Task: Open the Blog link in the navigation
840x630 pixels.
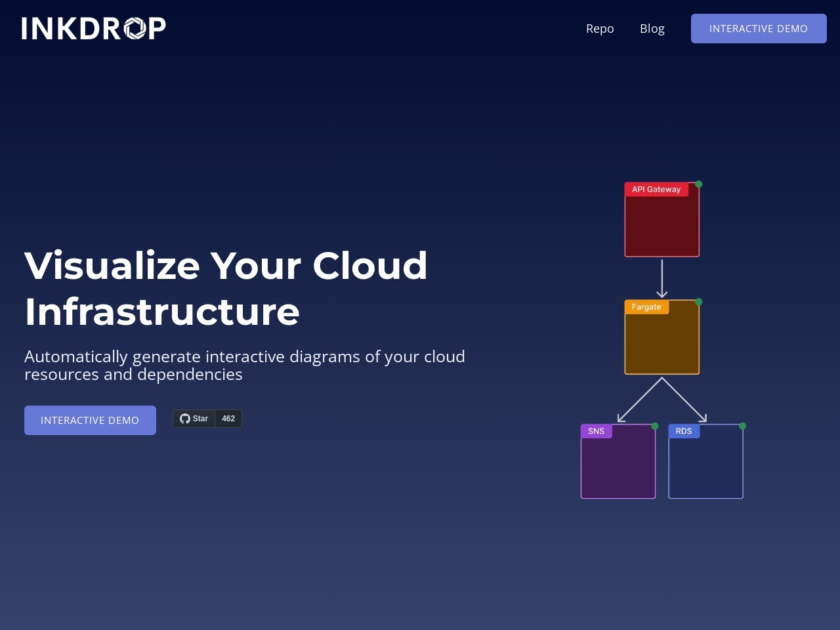Action: tap(652, 28)
